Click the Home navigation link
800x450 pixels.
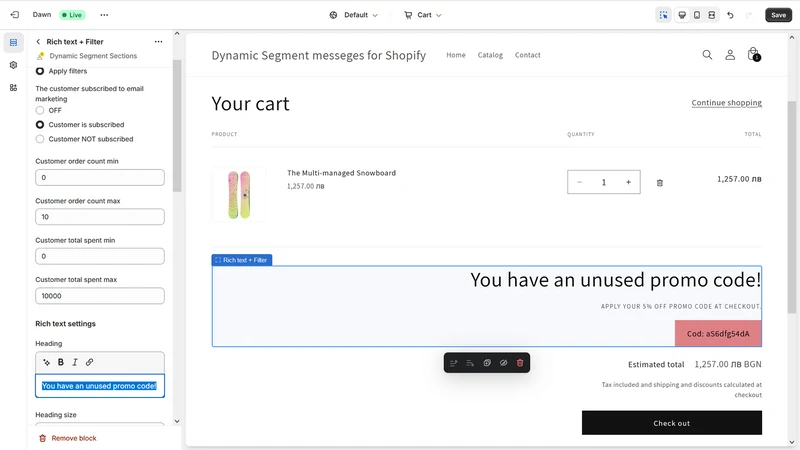456,55
